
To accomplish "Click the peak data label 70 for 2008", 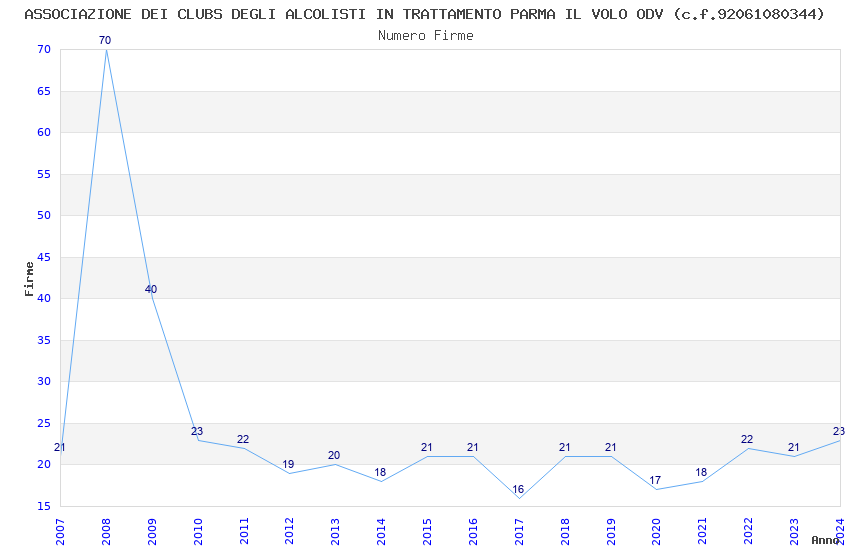I will click(x=105, y=40).
